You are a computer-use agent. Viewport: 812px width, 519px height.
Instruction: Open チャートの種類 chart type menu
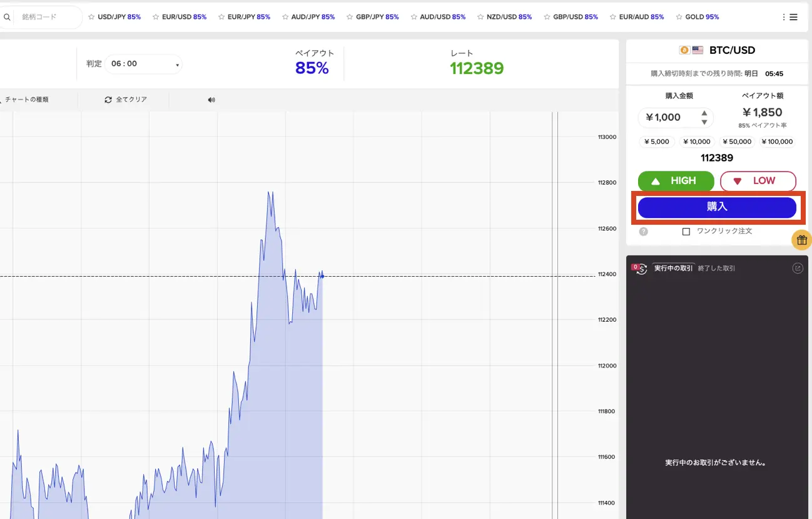click(x=25, y=100)
